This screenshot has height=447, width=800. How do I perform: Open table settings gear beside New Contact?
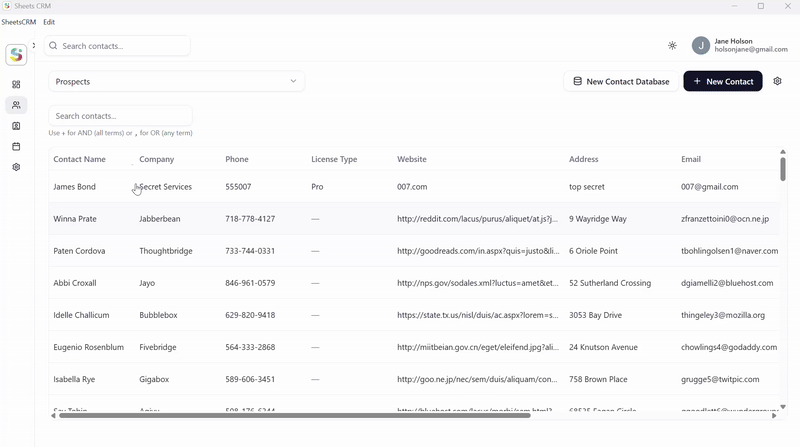777,81
